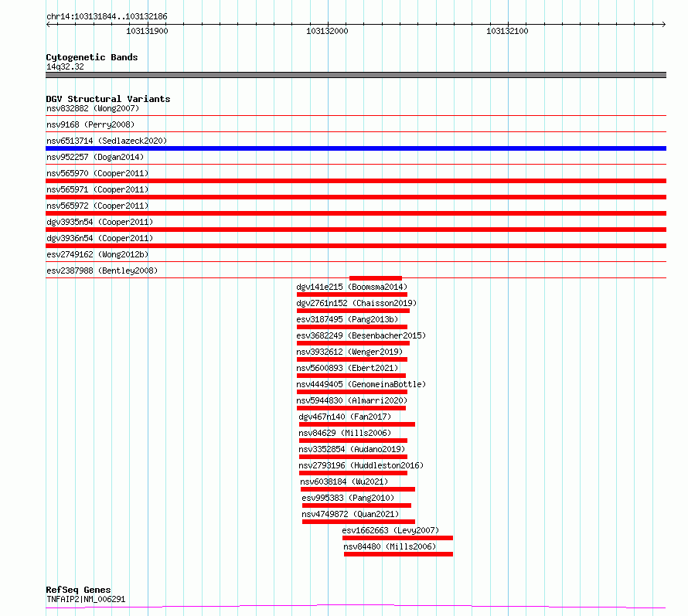Click nsv6038184 (Wu2021) variant label

(x=345, y=482)
